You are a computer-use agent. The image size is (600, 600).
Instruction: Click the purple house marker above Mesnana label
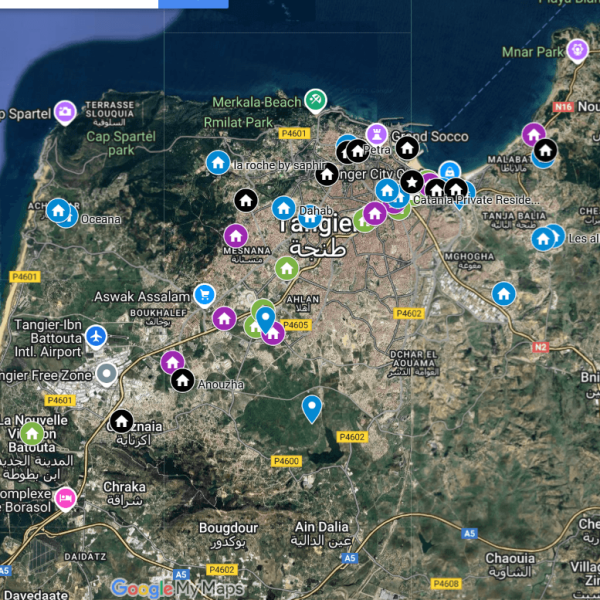point(236,236)
